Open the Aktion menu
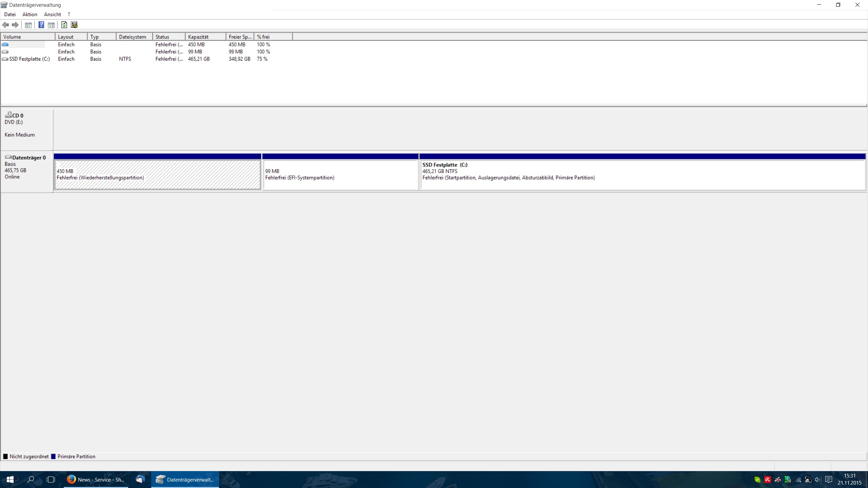The height and width of the screenshot is (488, 868). 29,14
